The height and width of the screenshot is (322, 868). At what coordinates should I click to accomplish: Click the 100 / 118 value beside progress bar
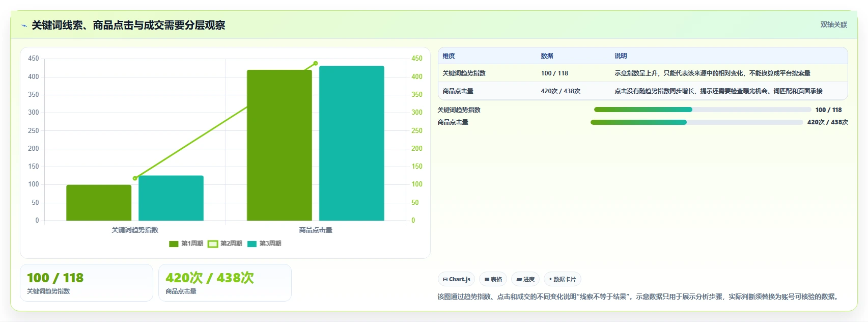pyautogui.click(x=828, y=110)
